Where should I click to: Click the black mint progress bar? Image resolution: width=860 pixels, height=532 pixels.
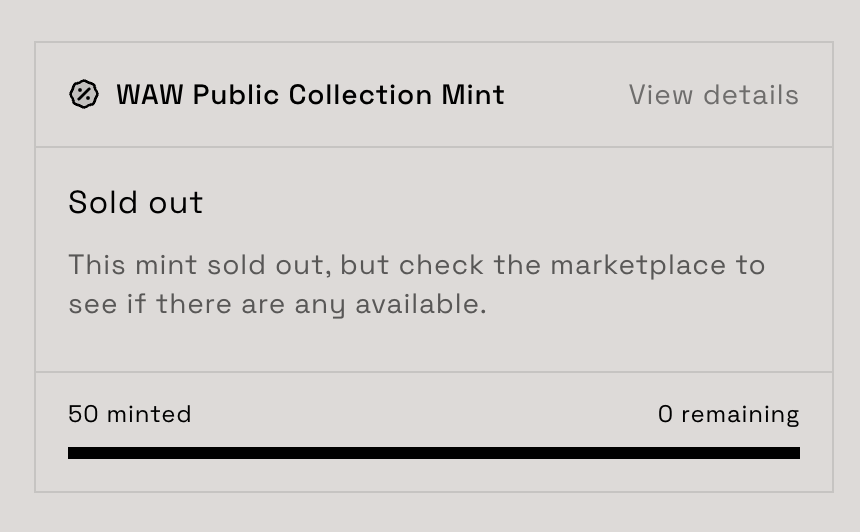click(x=433, y=453)
